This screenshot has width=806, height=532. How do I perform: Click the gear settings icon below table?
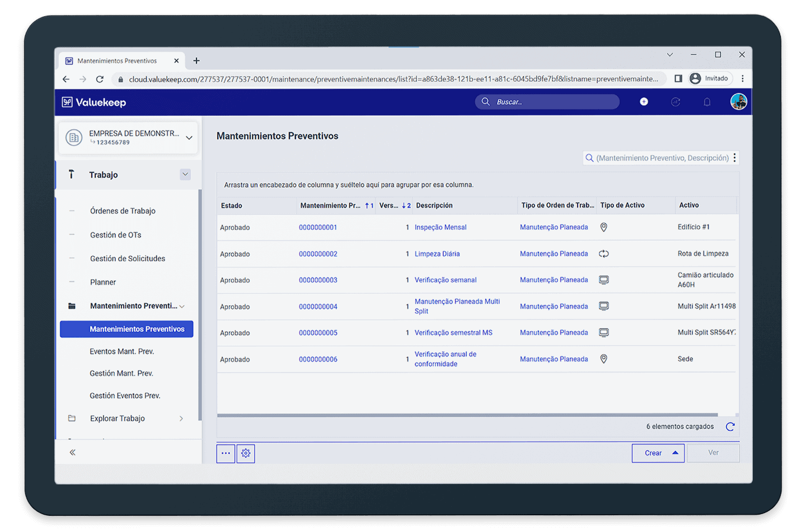tap(246, 453)
